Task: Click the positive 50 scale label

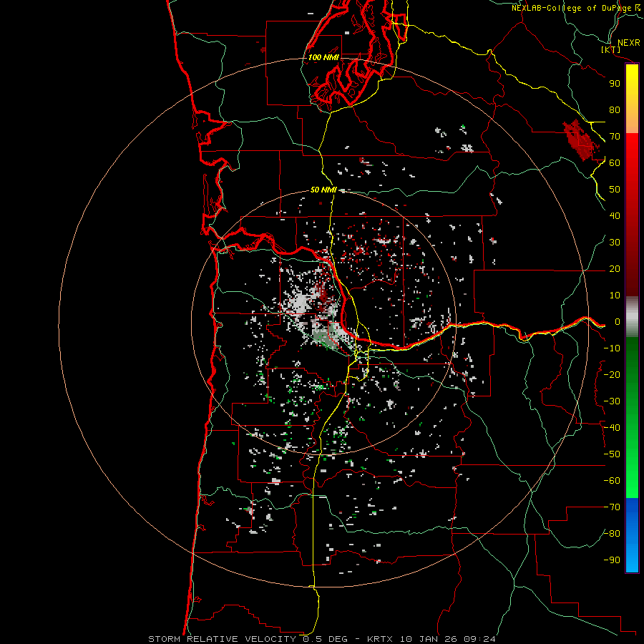Action: point(615,190)
